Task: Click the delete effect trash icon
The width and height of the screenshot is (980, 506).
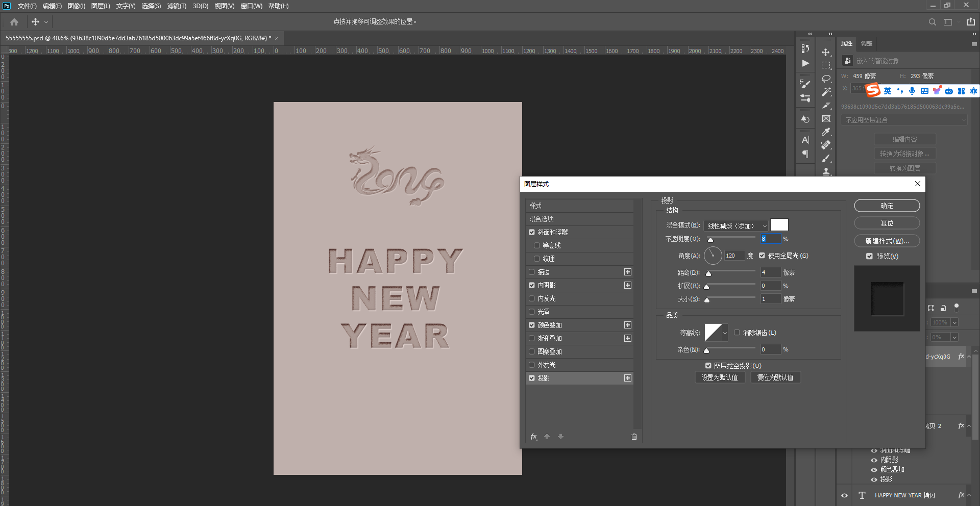Action: tap(634, 437)
